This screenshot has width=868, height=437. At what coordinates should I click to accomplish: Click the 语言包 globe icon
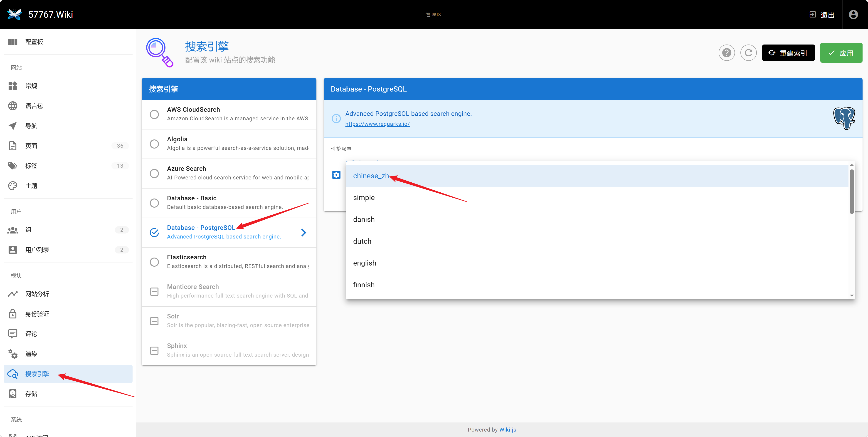[x=12, y=106]
